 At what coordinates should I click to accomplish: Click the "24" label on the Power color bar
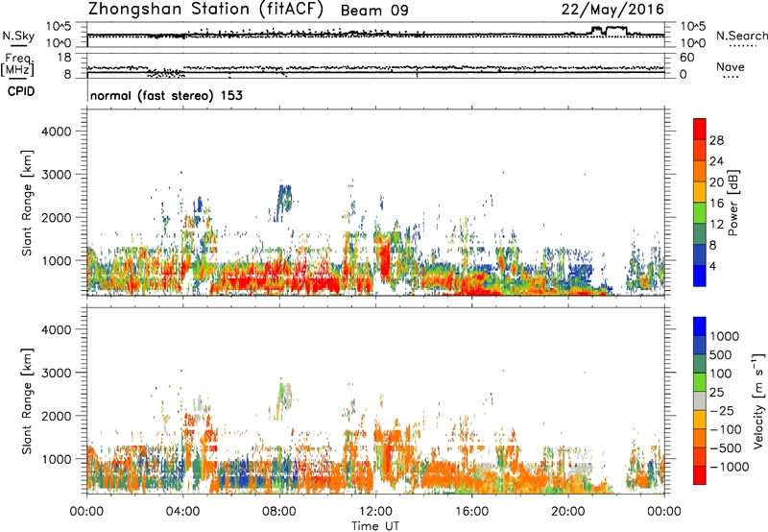tap(716, 161)
